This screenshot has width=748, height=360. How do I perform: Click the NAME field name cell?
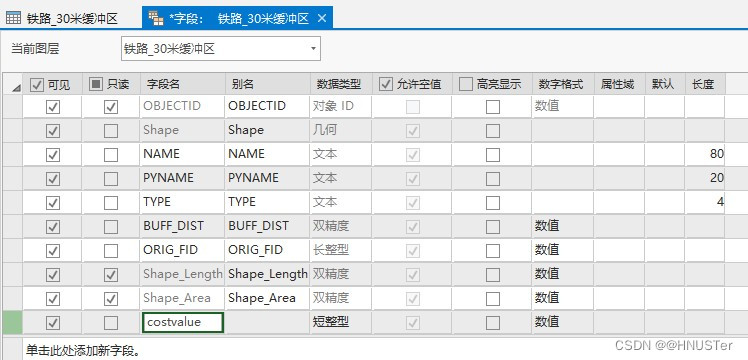coord(182,154)
